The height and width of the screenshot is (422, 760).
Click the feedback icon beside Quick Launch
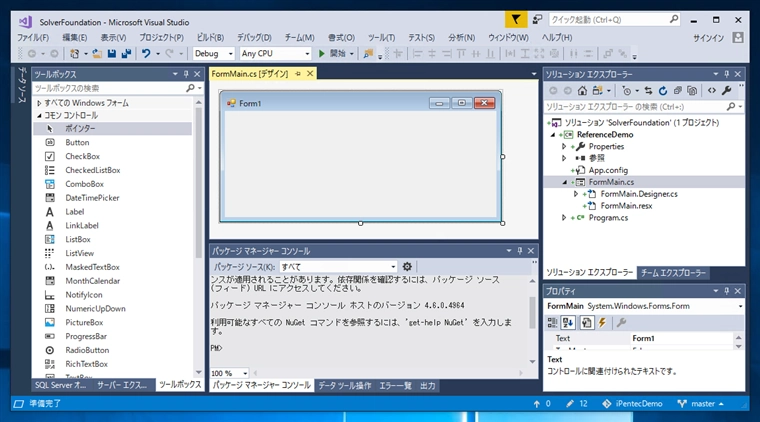point(537,19)
